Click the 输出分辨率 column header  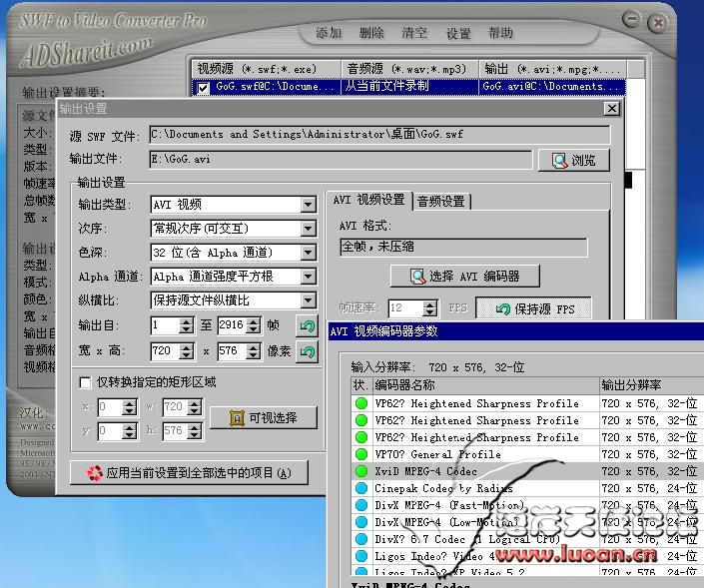coord(651,385)
